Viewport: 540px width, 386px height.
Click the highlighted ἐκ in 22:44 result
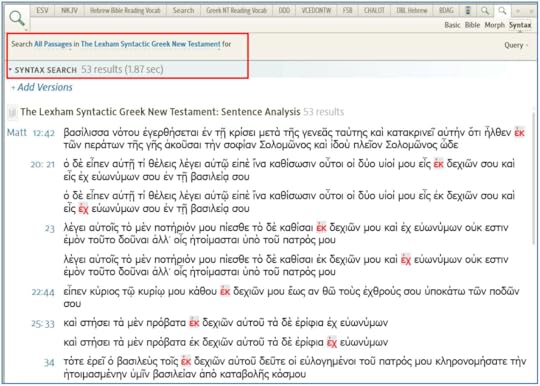(225, 291)
